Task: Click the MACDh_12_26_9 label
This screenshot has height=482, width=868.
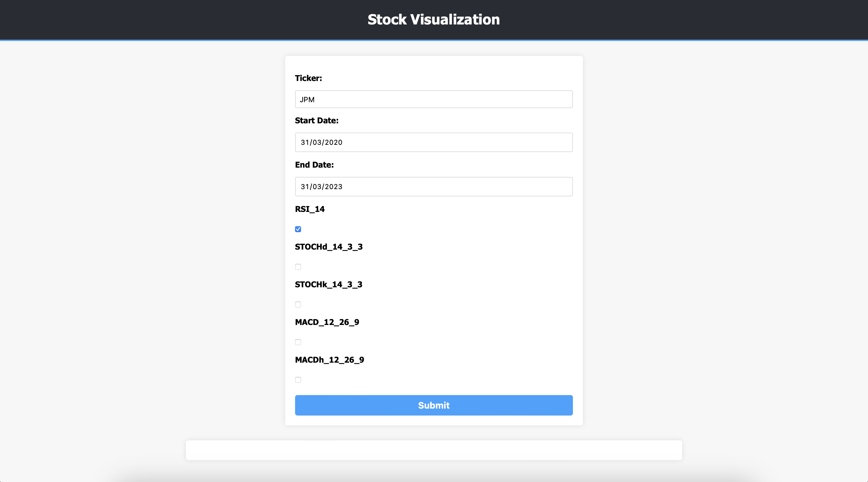Action: pos(329,360)
